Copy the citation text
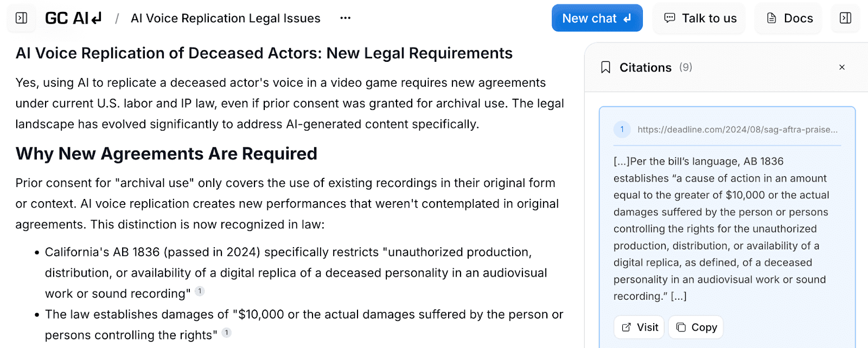Viewport: 868px width, 348px height. click(x=696, y=327)
